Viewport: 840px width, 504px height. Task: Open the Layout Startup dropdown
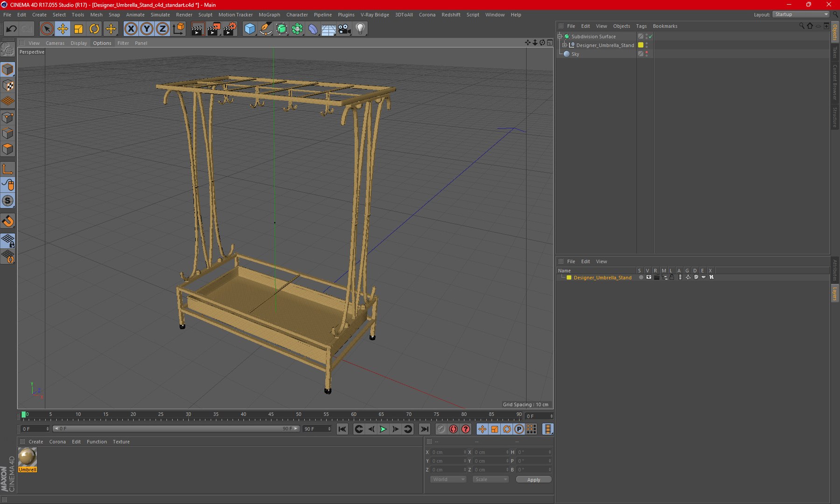point(801,14)
